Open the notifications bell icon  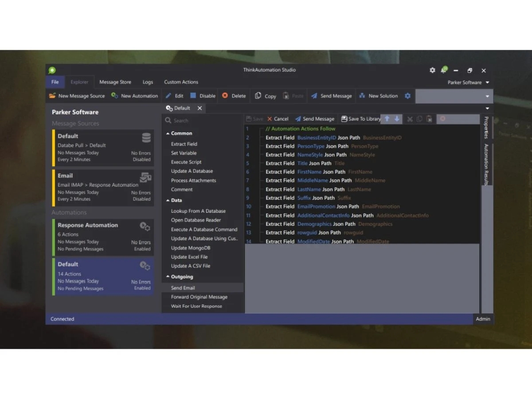click(x=444, y=70)
